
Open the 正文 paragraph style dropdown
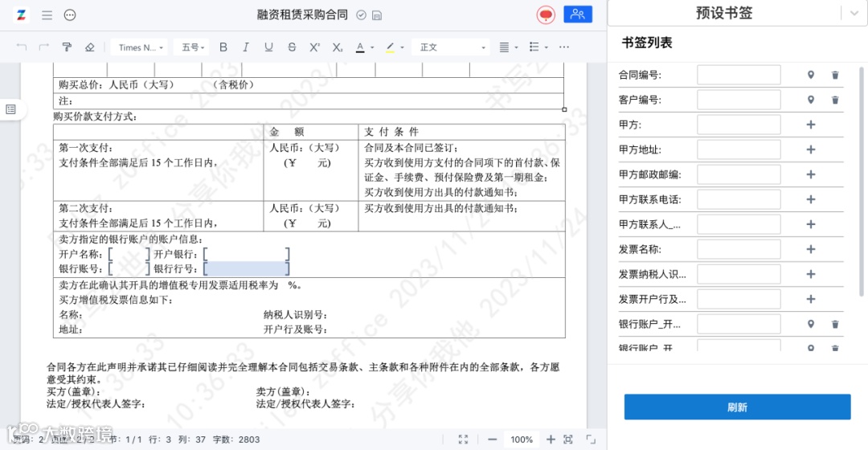click(x=451, y=47)
